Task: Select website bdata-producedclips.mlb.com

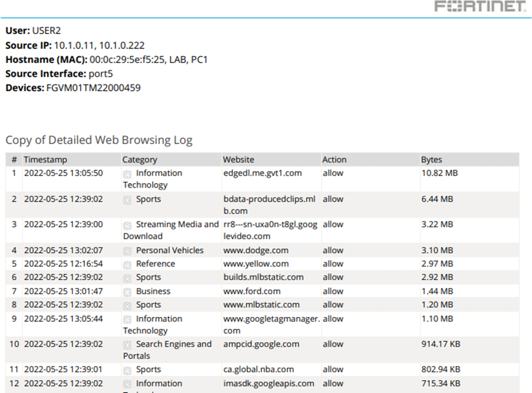Action: tap(270, 205)
